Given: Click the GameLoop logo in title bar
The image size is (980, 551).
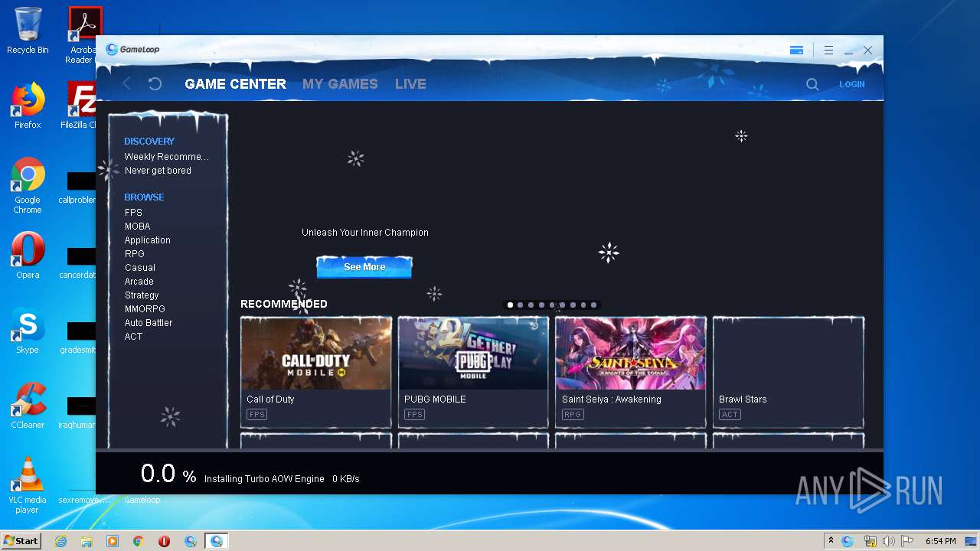Looking at the screenshot, I should click(133, 50).
